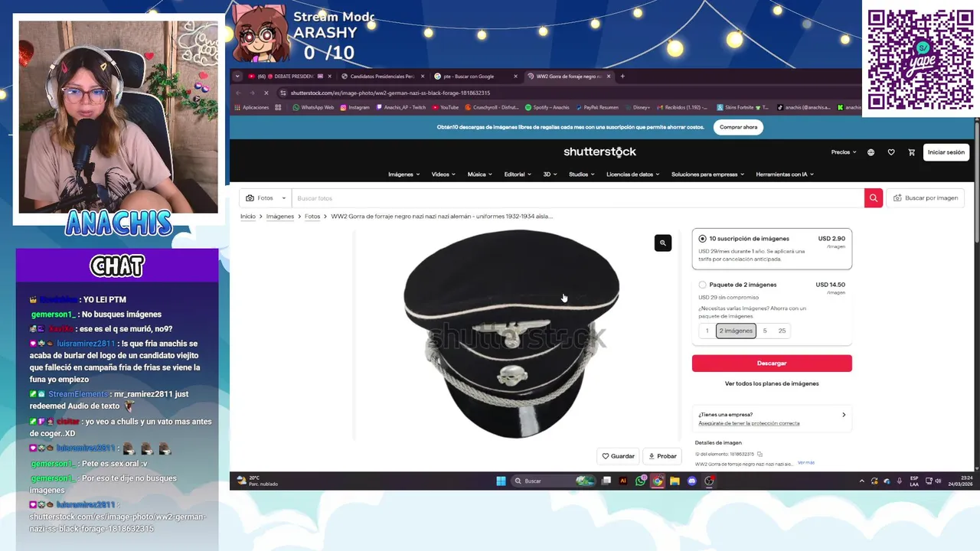The width and height of the screenshot is (980, 551).
Task: Choose the '2 imágenes' pack size
Action: click(736, 331)
